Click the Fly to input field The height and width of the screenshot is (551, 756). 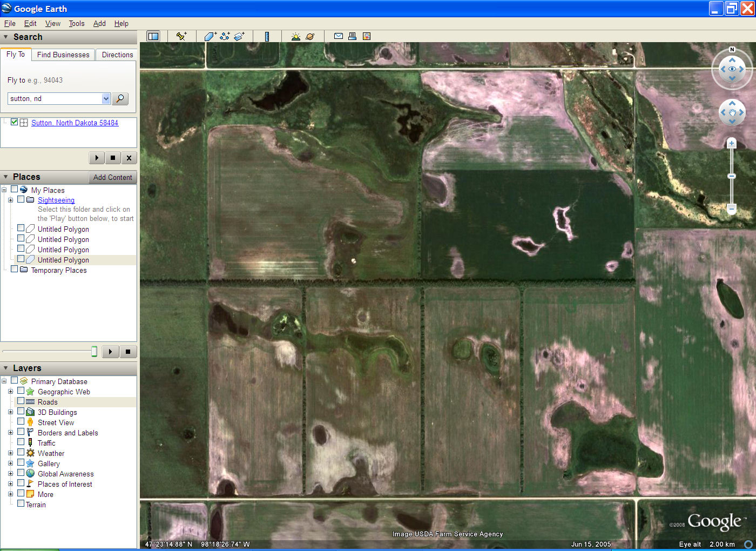(x=55, y=98)
